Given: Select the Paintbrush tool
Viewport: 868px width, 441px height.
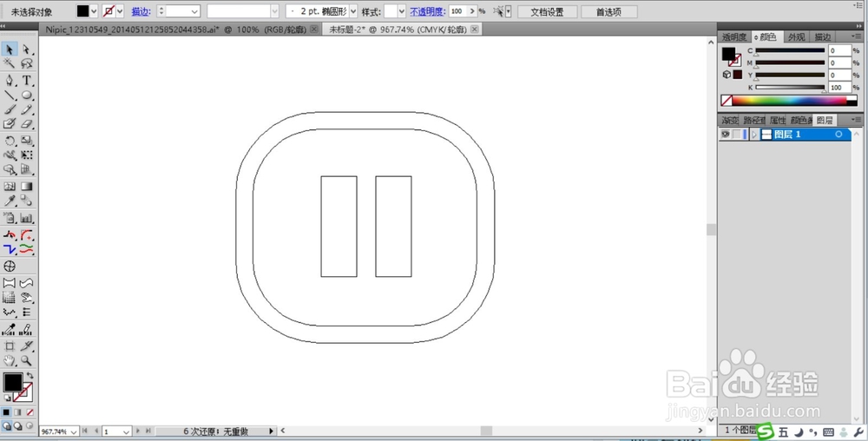Looking at the screenshot, I should (x=10, y=109).
